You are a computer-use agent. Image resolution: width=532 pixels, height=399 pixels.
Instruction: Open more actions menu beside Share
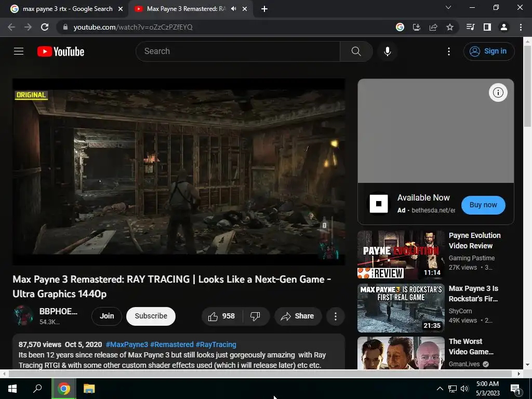(335, 316)
